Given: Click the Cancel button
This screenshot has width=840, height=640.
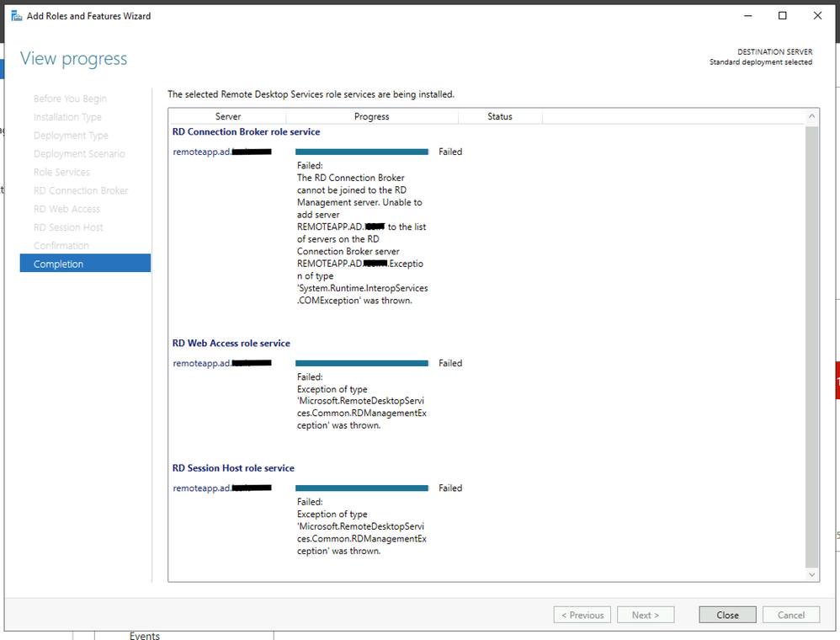Looking at the screenshot, I should coord(790,615).
